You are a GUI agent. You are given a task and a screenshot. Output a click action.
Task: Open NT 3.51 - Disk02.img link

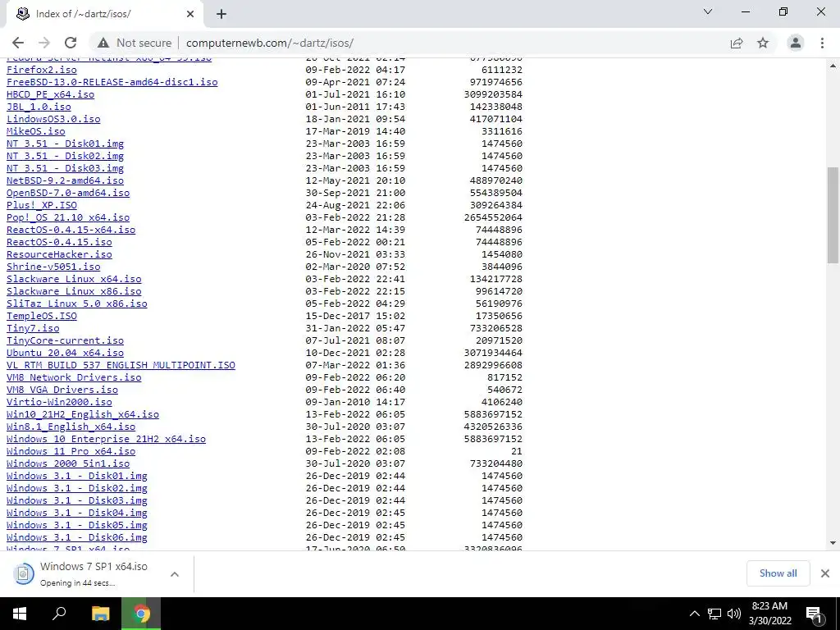coord(66,156)
